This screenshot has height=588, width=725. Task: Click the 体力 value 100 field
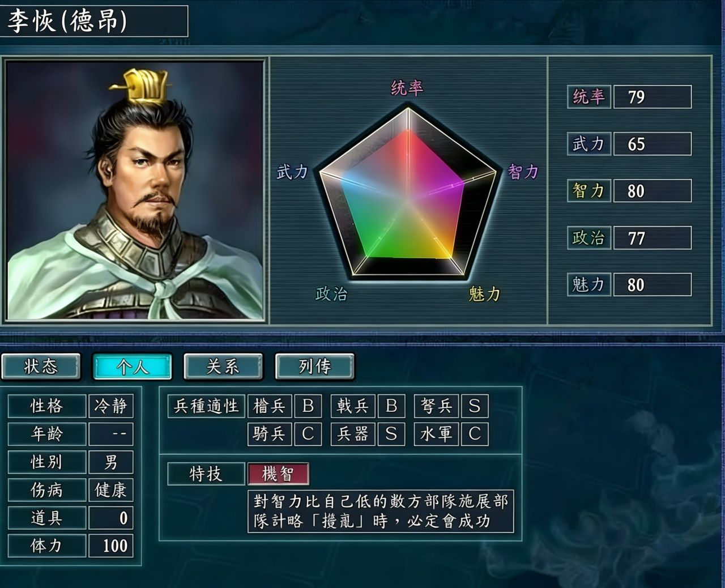[x=111, y=546]
